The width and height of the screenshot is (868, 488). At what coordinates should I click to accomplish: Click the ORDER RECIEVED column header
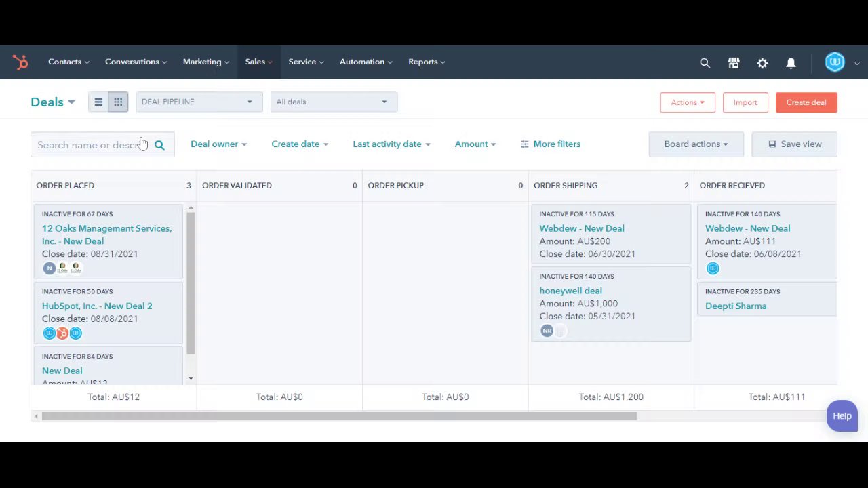pos(732,186)
